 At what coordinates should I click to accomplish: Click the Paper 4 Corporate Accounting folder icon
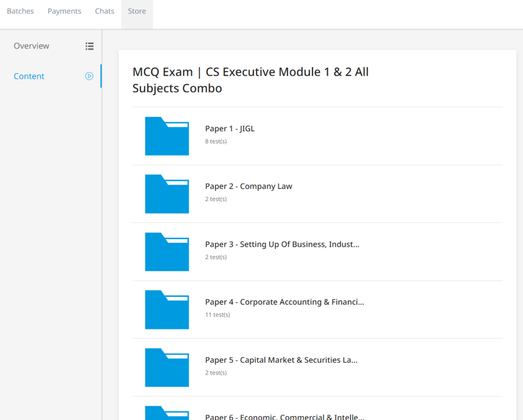[x=167, y=310]
